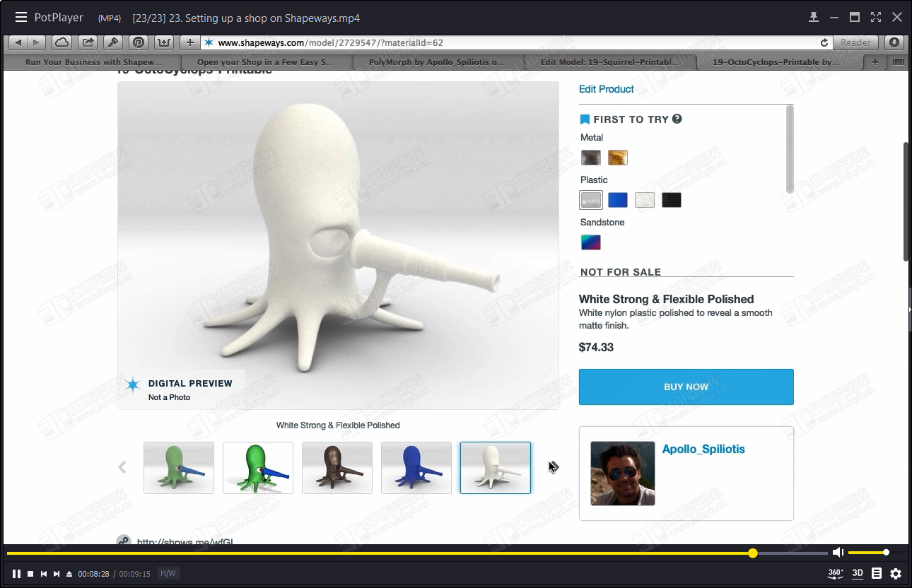Viewport: 912px width, 588px height.
Task: Toggle 3D video mode
Action: coord(858,573)
